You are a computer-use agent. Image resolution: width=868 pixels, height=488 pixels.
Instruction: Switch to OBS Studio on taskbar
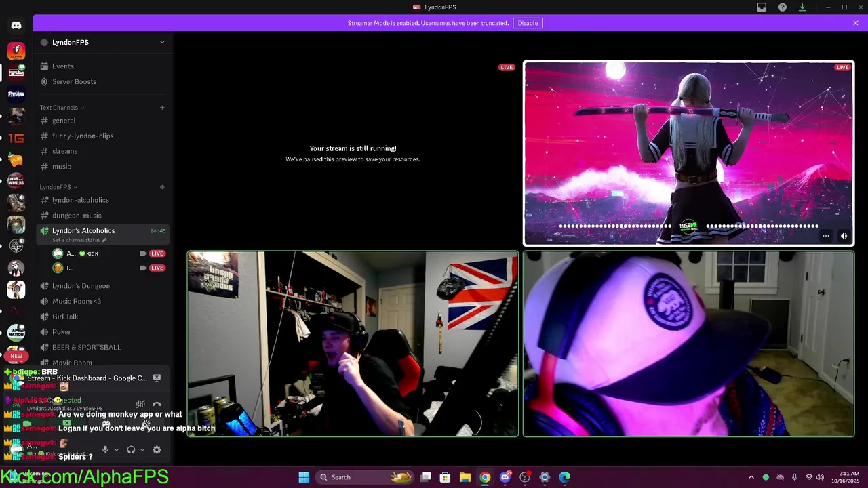coord(524,477)
